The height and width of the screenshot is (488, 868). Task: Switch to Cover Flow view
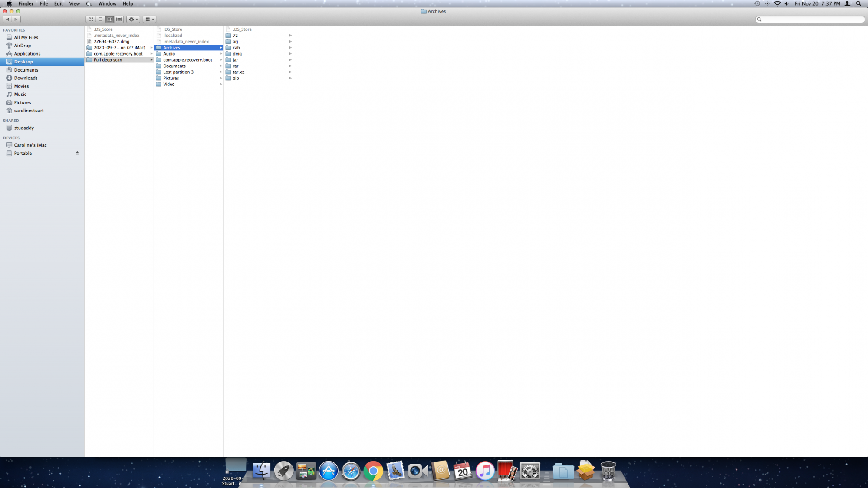coord(119,19)
